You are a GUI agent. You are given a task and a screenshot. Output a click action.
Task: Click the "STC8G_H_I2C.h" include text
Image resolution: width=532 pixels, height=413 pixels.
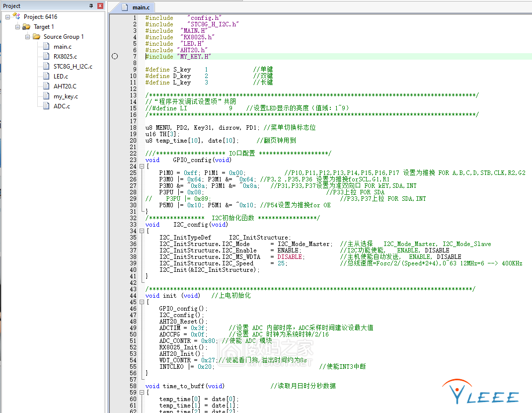point(213,24)
